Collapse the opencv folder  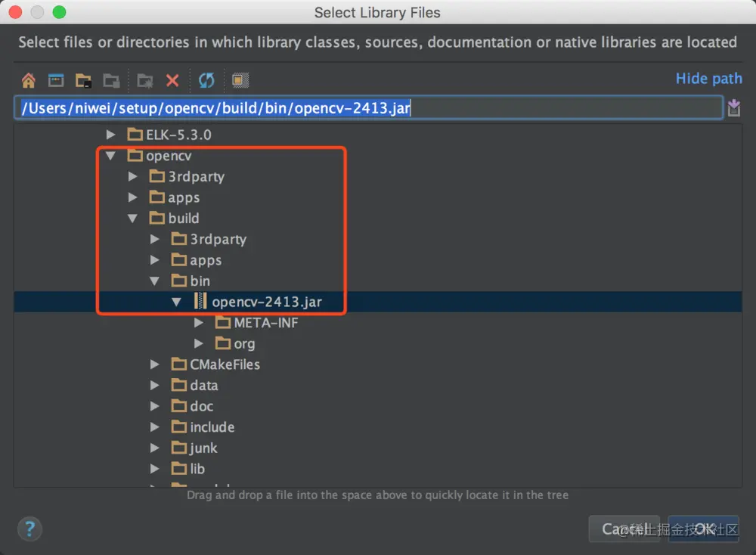[110, 156]
